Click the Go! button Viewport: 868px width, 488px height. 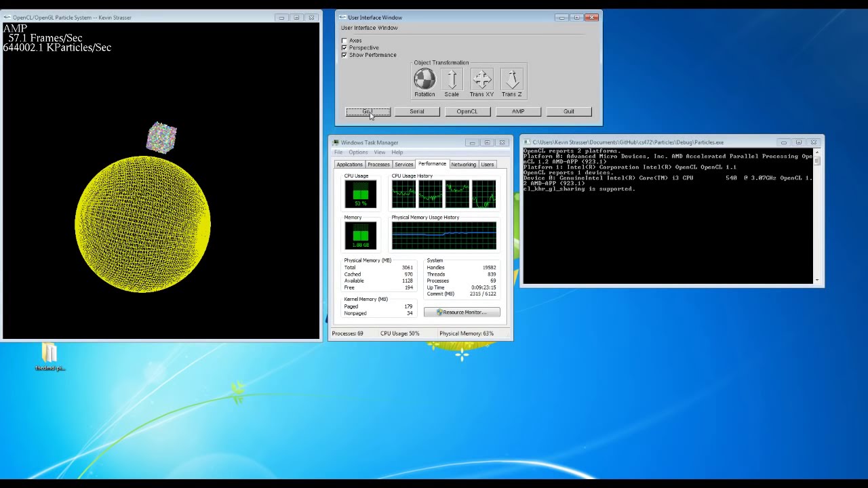[x=368, y=112]
